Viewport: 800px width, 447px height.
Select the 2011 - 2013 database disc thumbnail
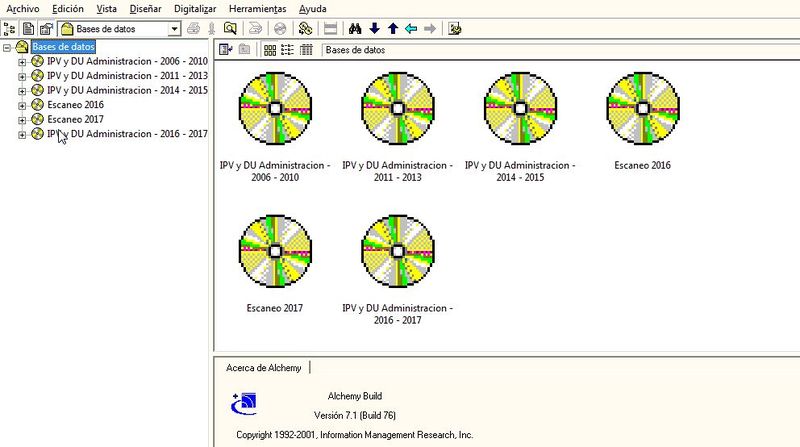397,108
